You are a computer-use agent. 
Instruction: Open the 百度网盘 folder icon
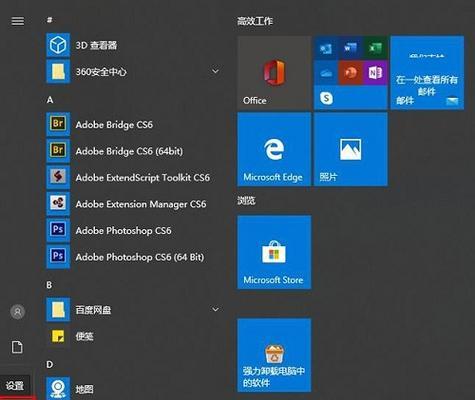[58, 310]
